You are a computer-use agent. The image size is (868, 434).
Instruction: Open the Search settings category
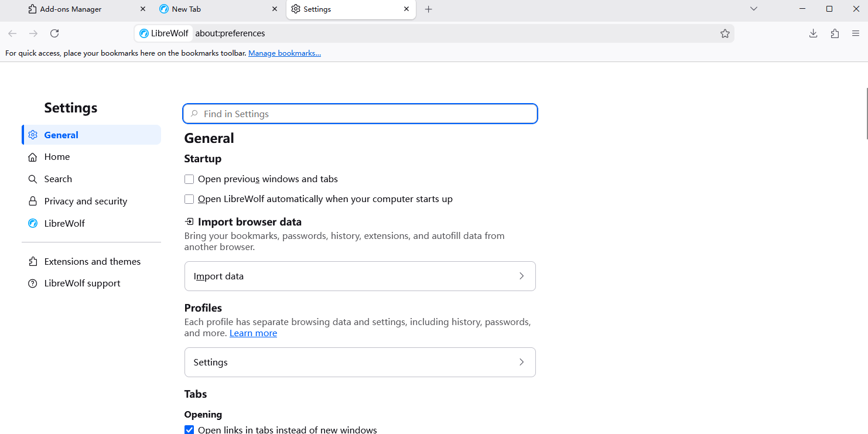click(91, 179)
